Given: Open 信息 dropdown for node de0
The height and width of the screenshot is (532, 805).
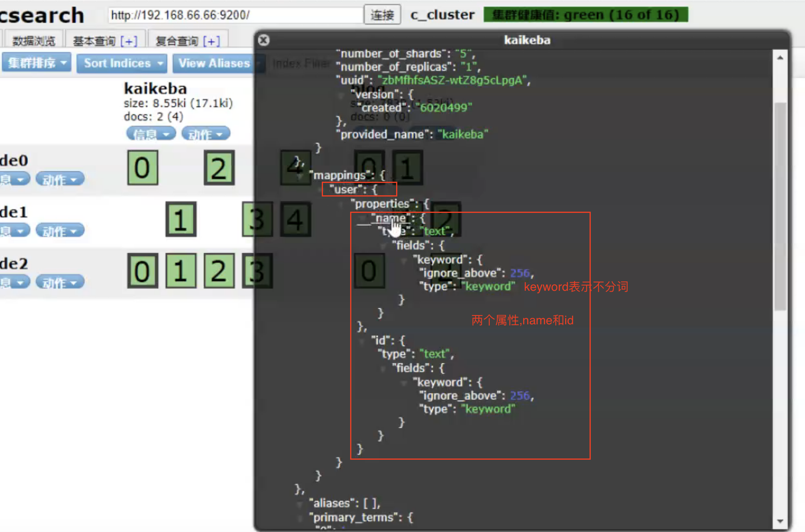Looking at the screenshot, I should pos(14,179).
